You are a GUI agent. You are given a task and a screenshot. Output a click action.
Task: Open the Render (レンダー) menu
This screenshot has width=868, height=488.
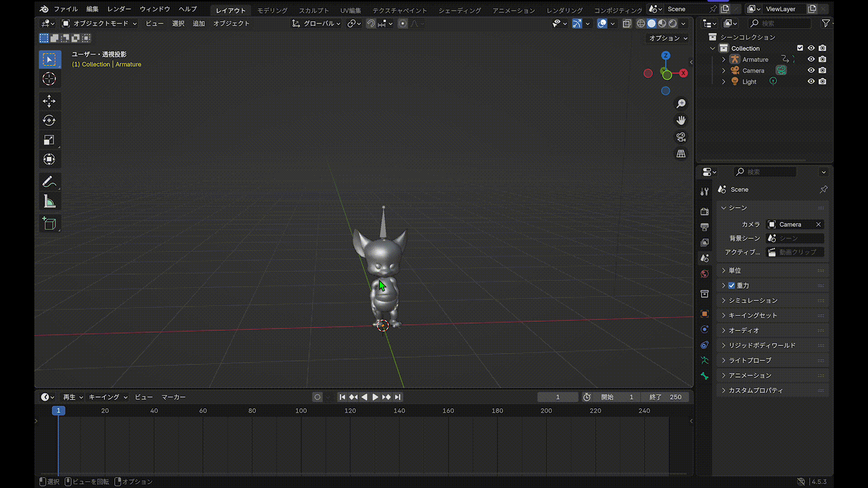tap(119, 9)
